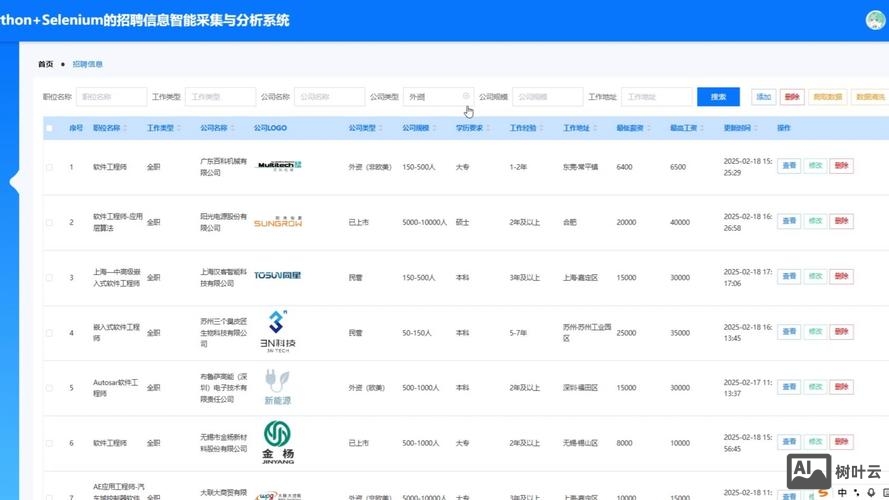Click the 2025-02-17 update time cell in row 5
The image size is (889, 500).
click(748, 388)
